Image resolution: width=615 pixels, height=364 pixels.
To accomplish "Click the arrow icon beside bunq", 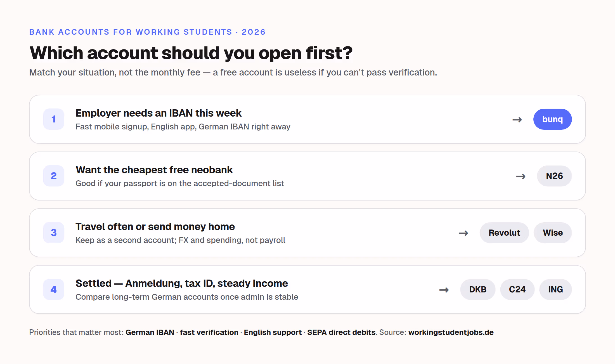I will (x=517, y=120).
